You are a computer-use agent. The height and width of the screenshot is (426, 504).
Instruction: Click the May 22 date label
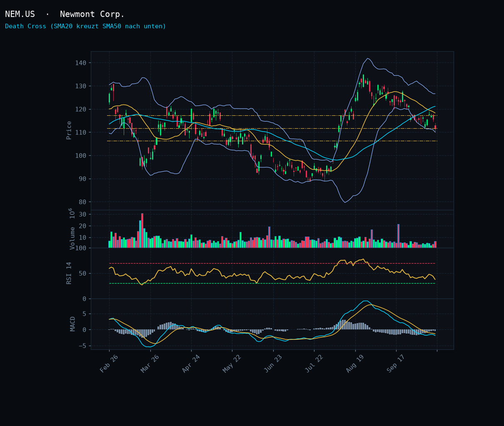click(x=232, y=364)
